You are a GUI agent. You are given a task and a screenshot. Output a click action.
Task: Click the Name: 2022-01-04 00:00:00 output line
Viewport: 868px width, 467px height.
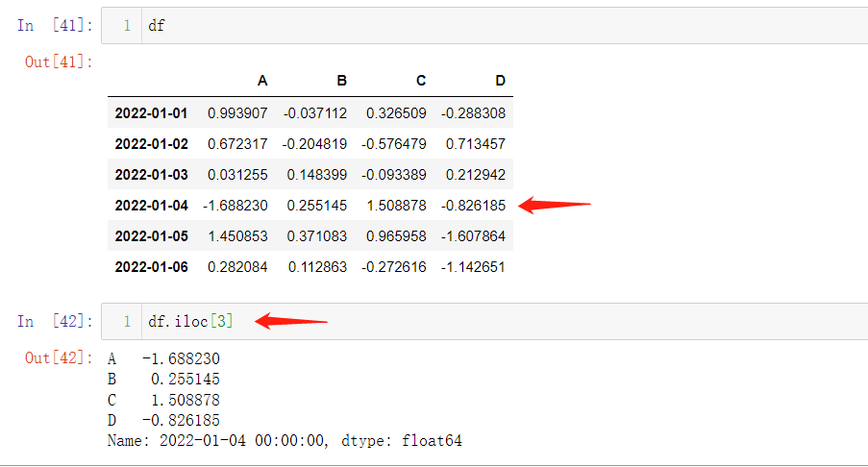(x=285, y=441)
